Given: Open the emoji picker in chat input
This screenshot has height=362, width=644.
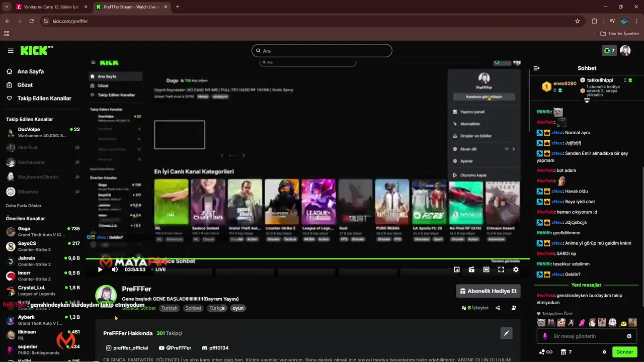Looking at the screenshot, I should pos(629,336).
